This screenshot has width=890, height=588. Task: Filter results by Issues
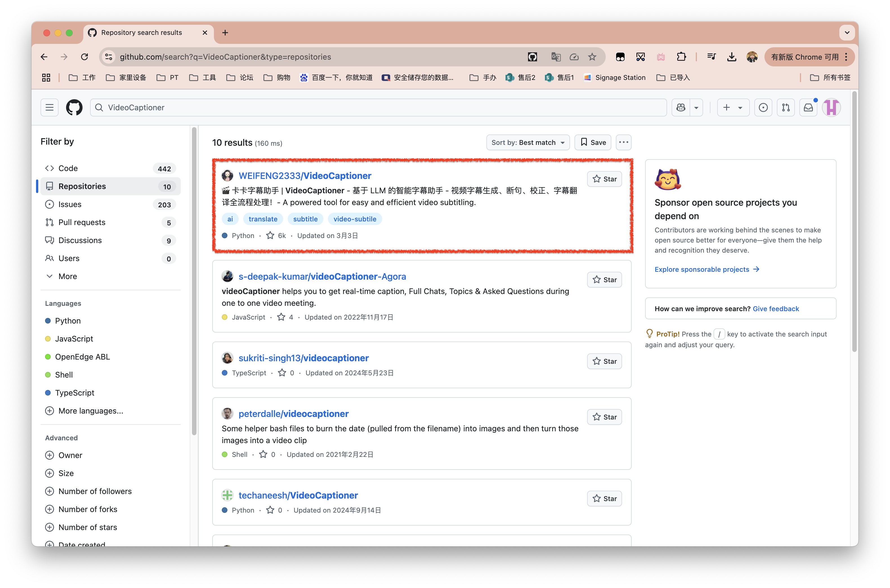pos(111,204)
